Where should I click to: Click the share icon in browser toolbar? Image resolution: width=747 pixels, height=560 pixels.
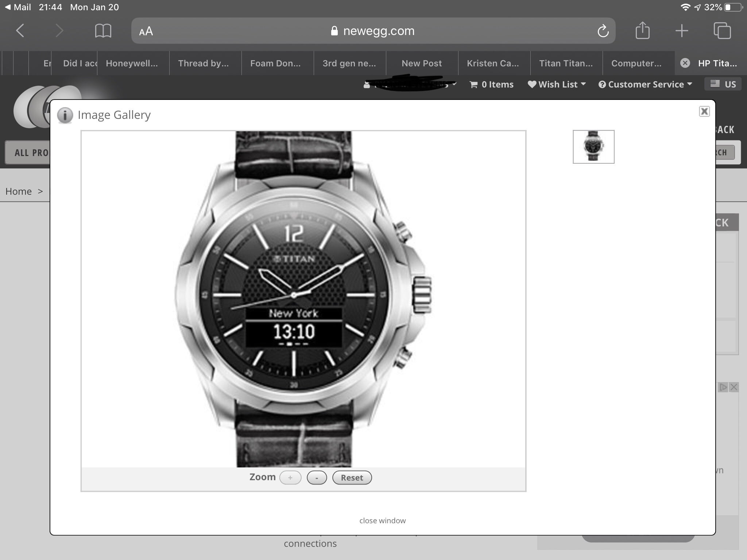tap(642, 31)
